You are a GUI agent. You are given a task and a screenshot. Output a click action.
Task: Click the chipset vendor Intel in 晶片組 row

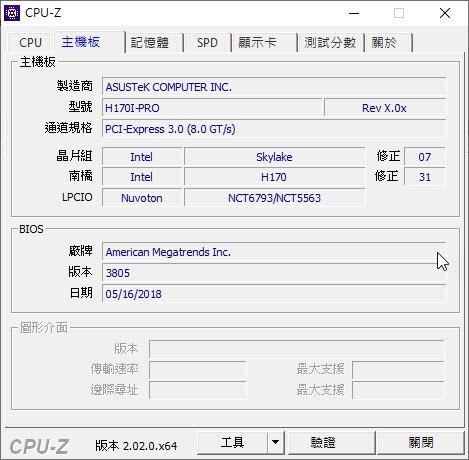tap(142, 157)
